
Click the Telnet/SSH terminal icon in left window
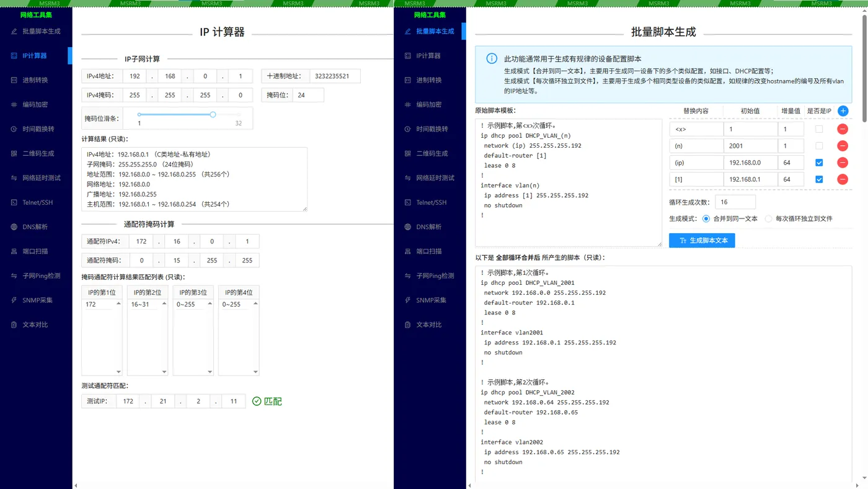tap(14, 202)
